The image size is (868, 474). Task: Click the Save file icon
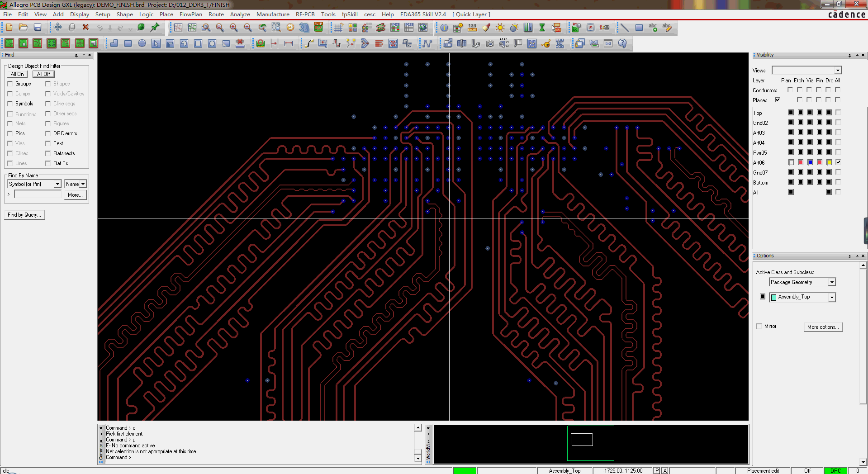pyautogui.click(x=38, y=28)
